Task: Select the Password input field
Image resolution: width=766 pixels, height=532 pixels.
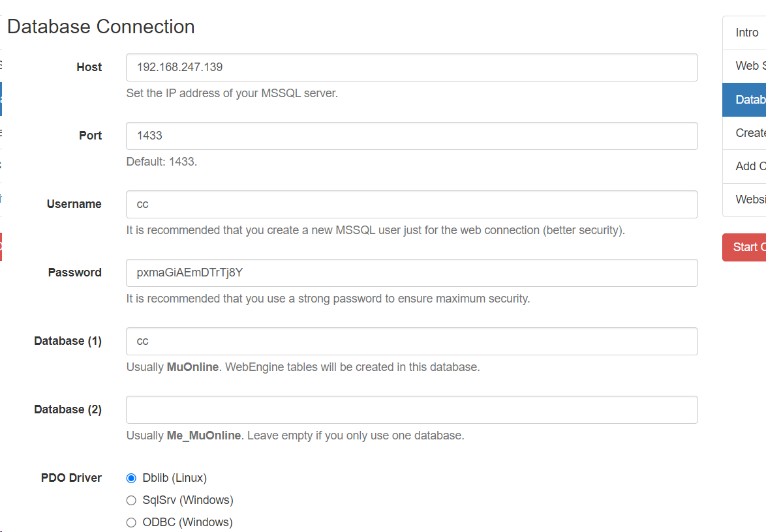Action: tap(411, 273)
